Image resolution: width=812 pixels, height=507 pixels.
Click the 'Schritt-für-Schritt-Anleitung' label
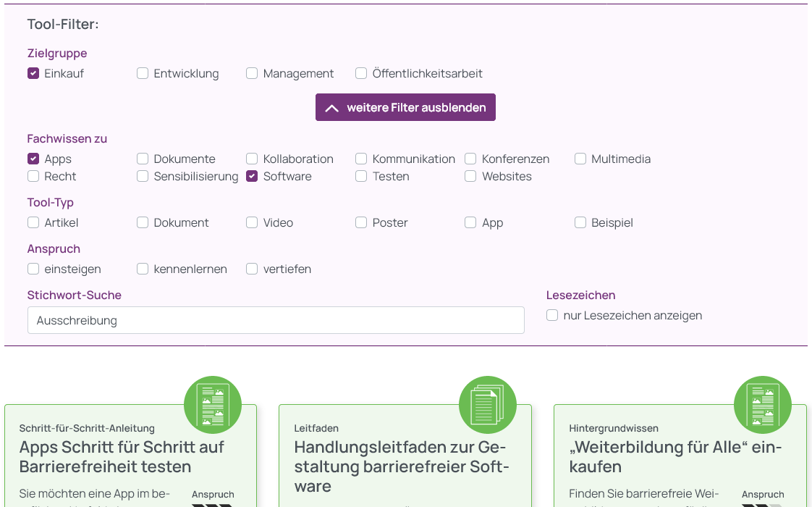(x=87, y=428)
